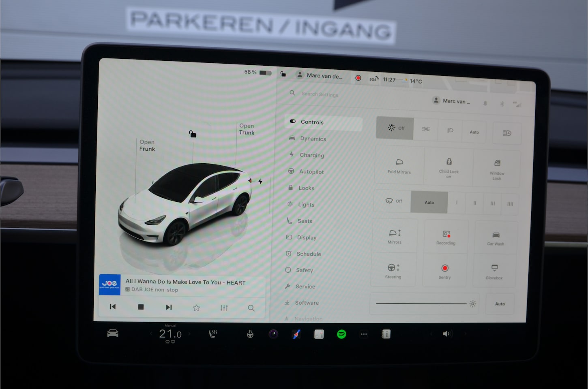The image size is (588, 389).
Task: Open the dashcam camera app icon
Action: [274, 334]
